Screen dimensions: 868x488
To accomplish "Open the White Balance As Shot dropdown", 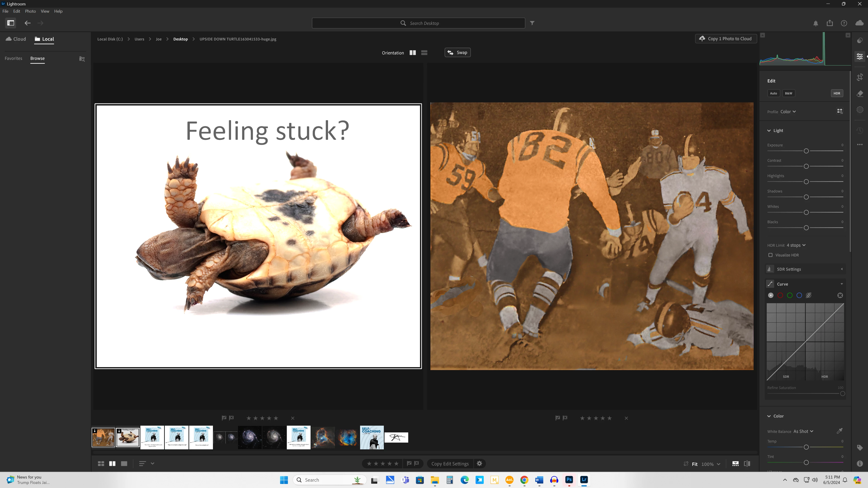I will point(803,432).
